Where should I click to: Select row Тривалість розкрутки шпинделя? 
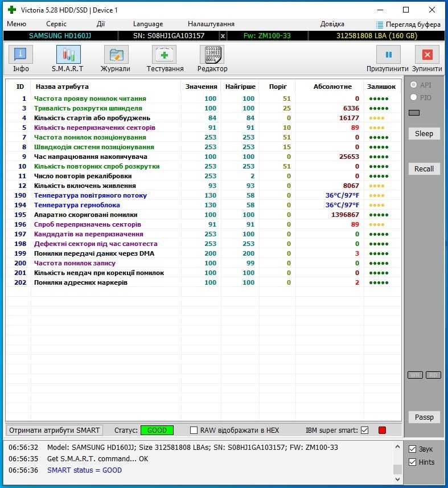pyautogui.click(x=203, y=108)
